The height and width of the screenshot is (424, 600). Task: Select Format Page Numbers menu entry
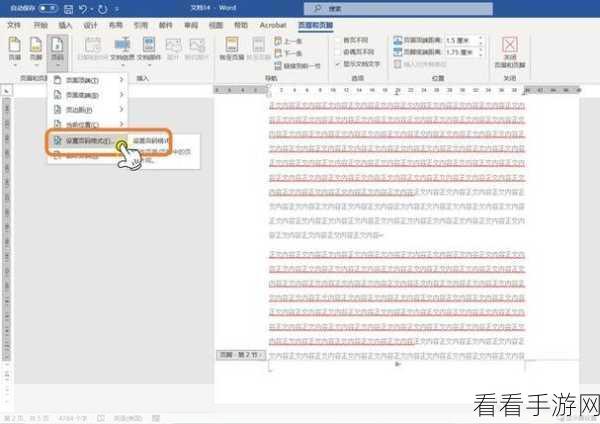[x=88, y=141]
